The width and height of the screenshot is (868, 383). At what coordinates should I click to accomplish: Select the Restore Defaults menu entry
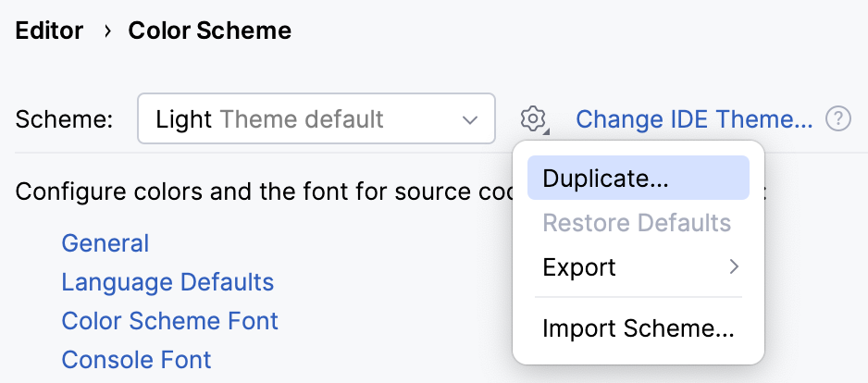pyautogui.click(x=638, y=223)
